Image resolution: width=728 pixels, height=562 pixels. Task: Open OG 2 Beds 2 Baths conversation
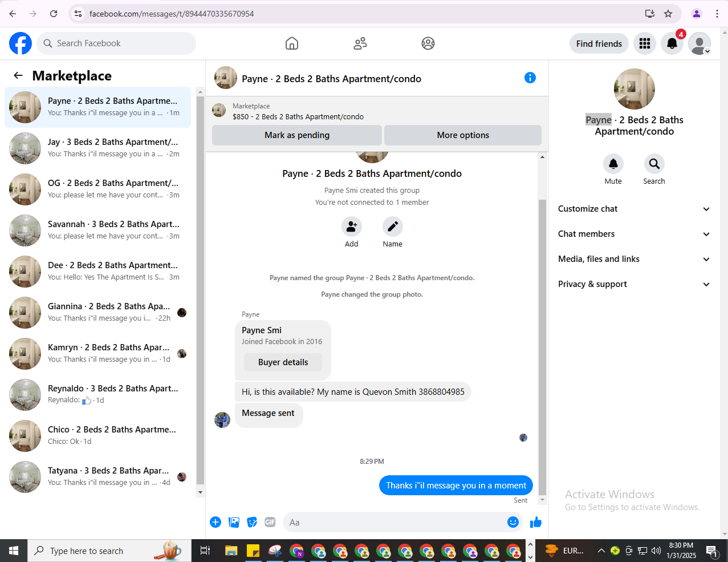(97, 189)
